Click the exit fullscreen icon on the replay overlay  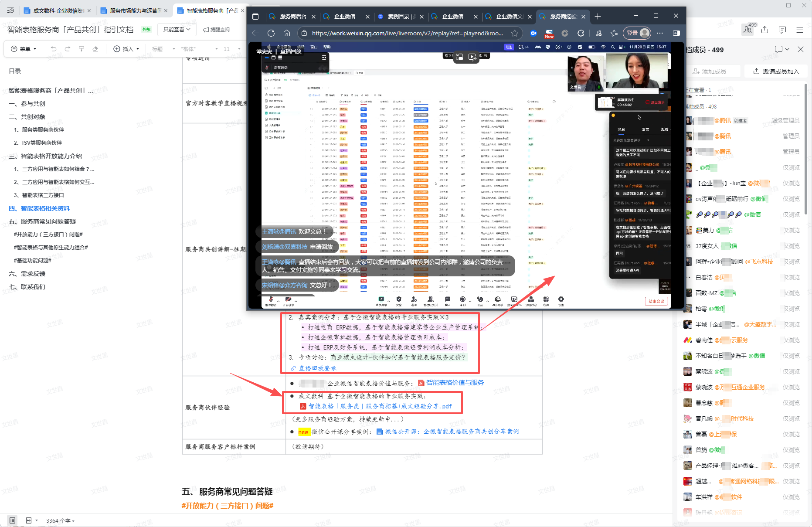click(x=459, y=57)
